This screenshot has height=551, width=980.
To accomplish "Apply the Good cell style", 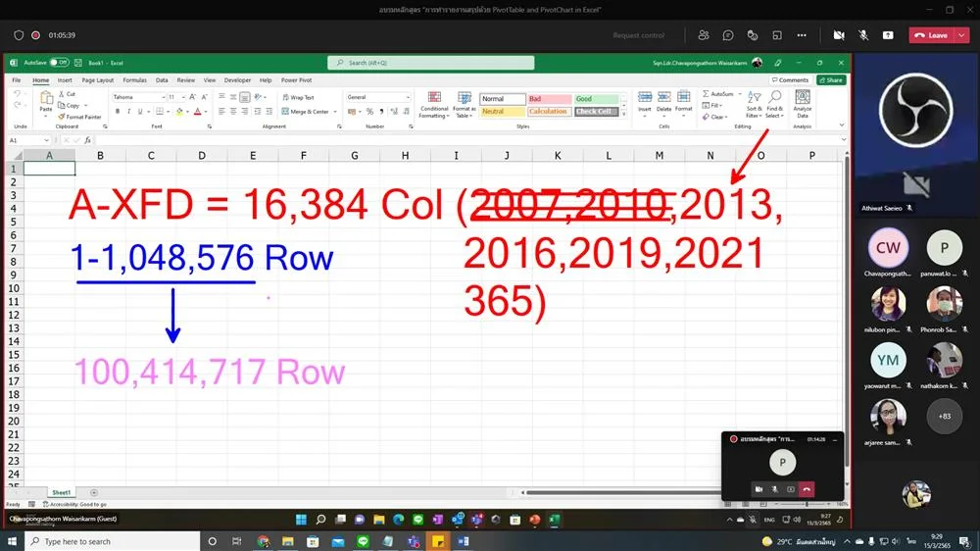I will pyautogui.click(x=596, y=99).
